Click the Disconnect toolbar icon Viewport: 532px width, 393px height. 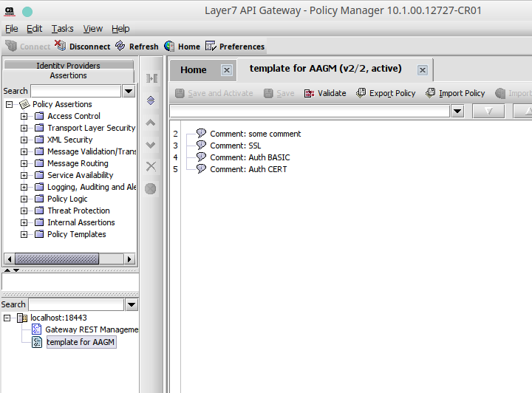coord(62,46)
